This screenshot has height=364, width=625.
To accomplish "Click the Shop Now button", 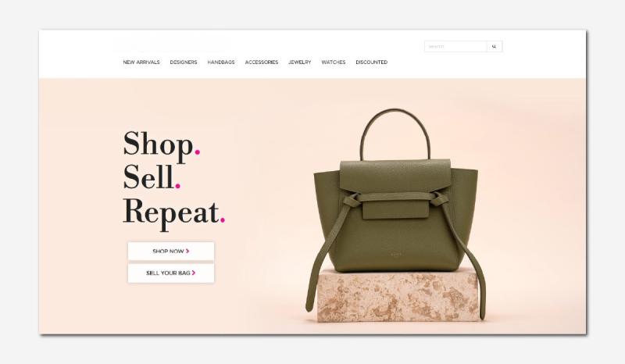I will pos(171,252).
